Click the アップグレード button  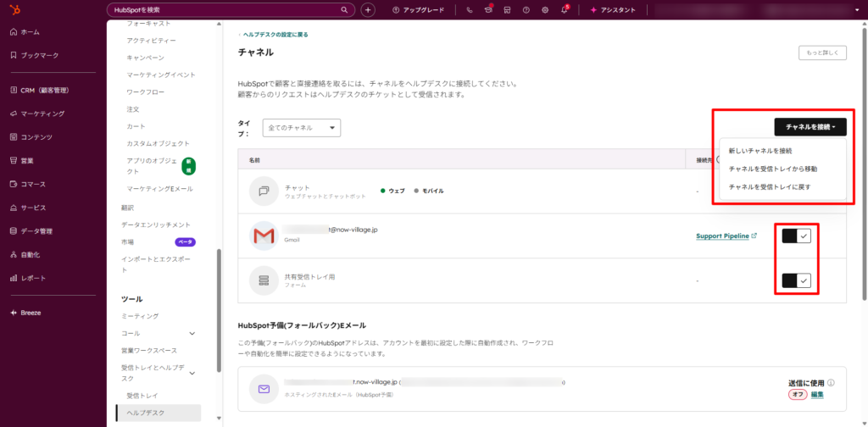(418, 10)
